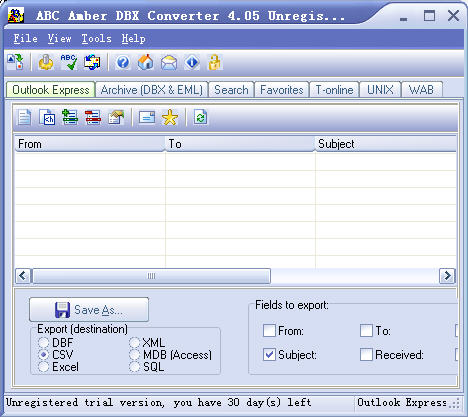Click the yellow joystick-shaped toolbar icon

(46, 62)
